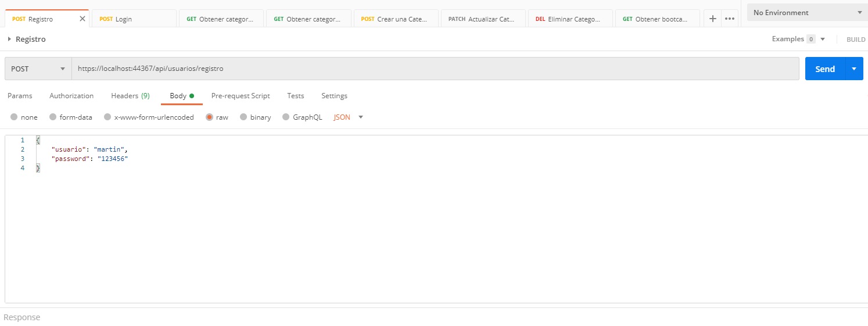Click the "usuario": "martin" line in editor
Image resolution: width=868 pixels, height=326 pixels.
(89, 149)
